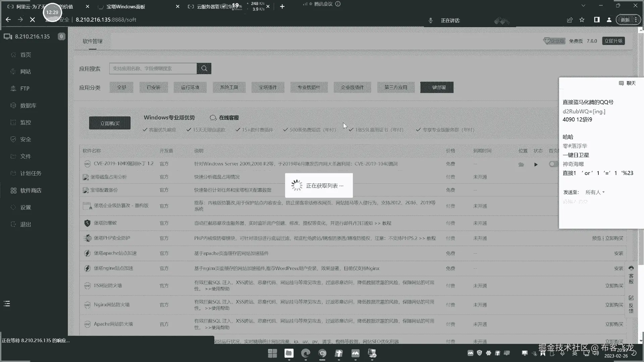644x362 pixels.
Task: Click the microphone icon in the meeting bar
Action: [431, 20]
